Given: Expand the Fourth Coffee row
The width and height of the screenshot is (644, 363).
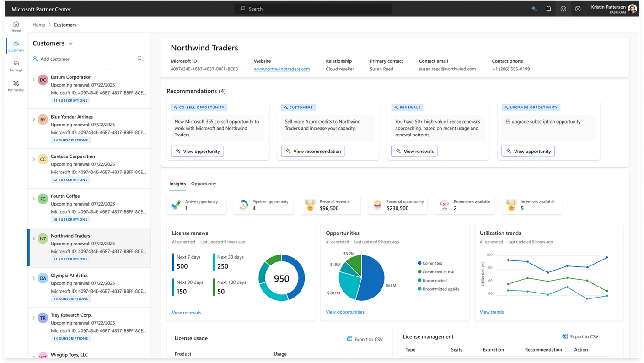Looking at the screenshot, I should click(x=33, y=199).
